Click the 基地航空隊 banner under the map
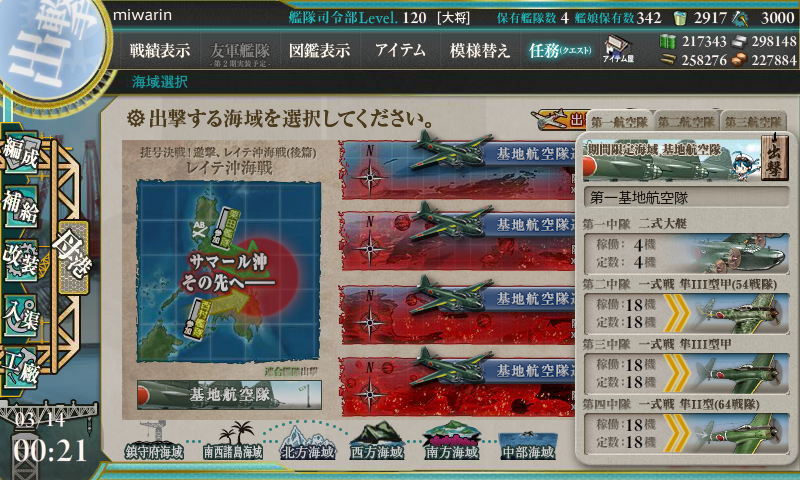Image resolution: width=800 pixels, height=480 pixels. [229, 395]
